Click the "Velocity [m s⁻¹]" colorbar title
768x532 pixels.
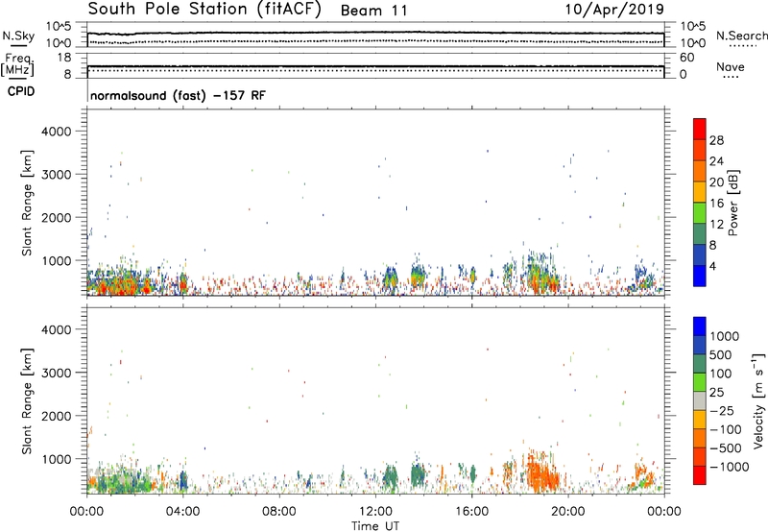(x=758, y=401)
